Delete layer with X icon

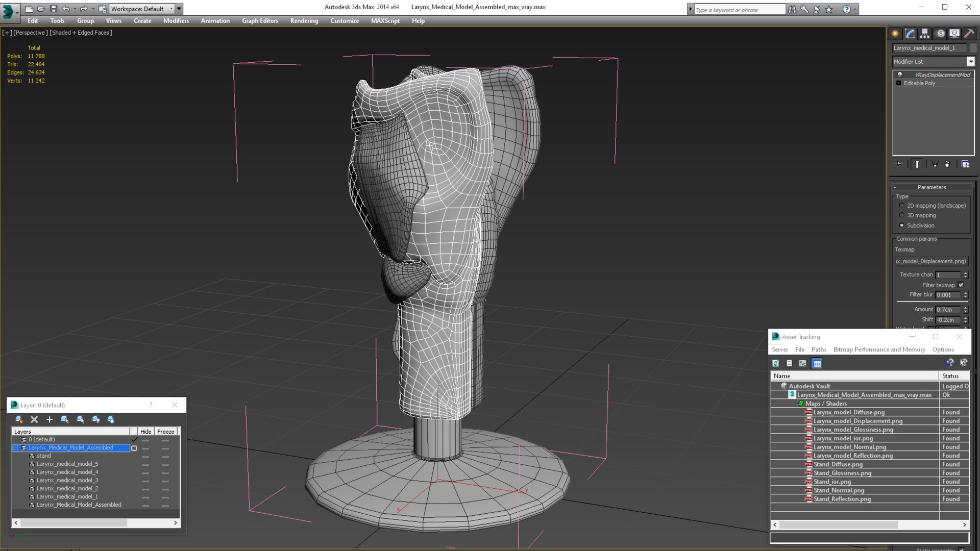(34, 419)
